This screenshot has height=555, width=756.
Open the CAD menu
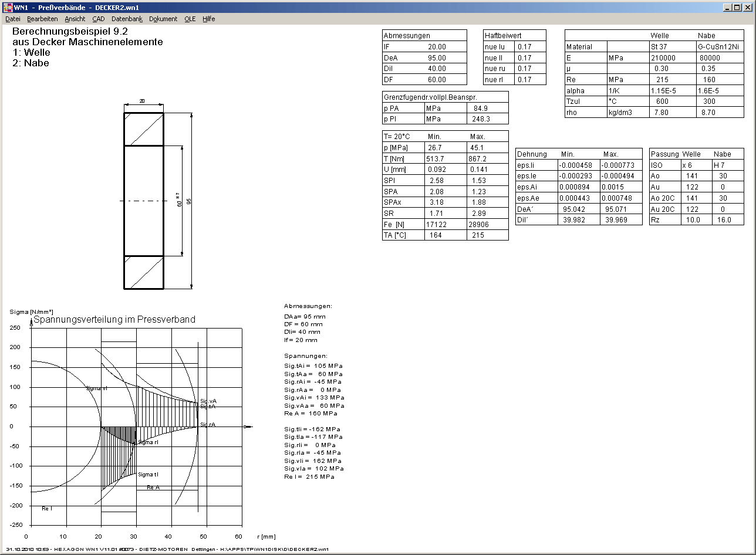(99, 19)
